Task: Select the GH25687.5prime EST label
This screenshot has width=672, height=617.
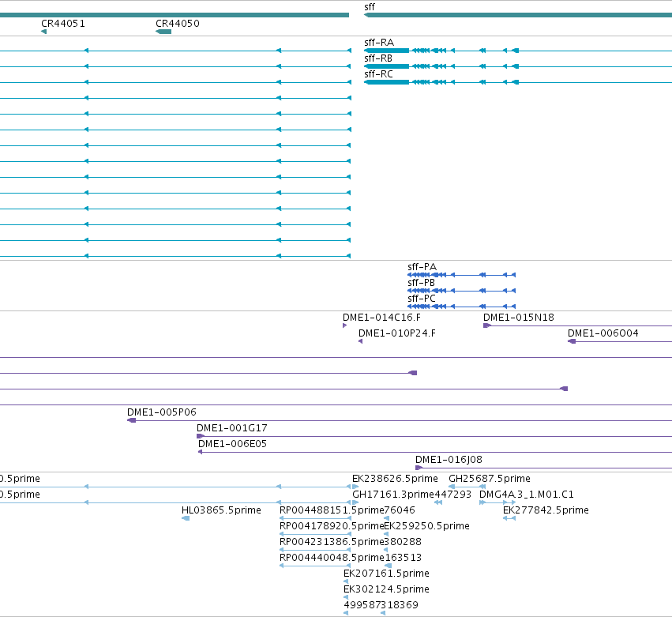Action: point(490,479)
